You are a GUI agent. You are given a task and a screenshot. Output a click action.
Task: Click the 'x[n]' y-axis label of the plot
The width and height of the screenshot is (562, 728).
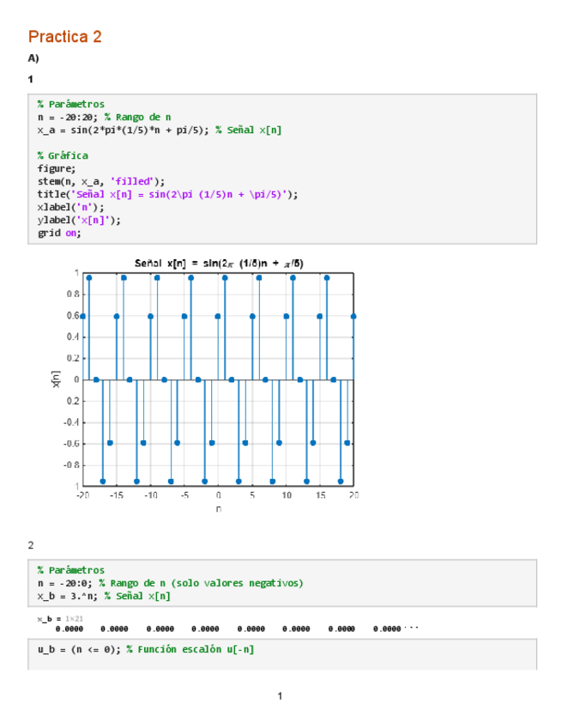57,379
